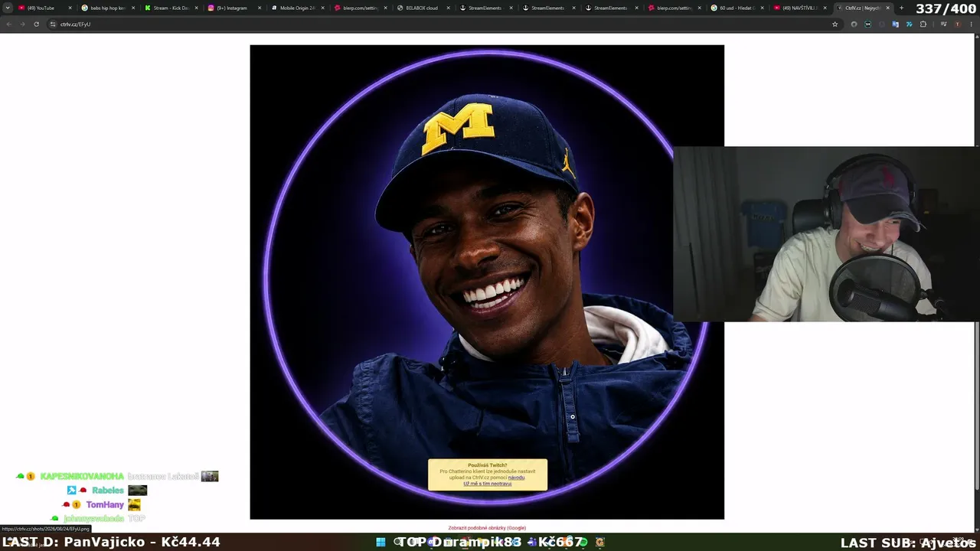This screenshot has width=980, height=551.
Task: Open the 'návodu' guide link
Action: click(516, 478)
